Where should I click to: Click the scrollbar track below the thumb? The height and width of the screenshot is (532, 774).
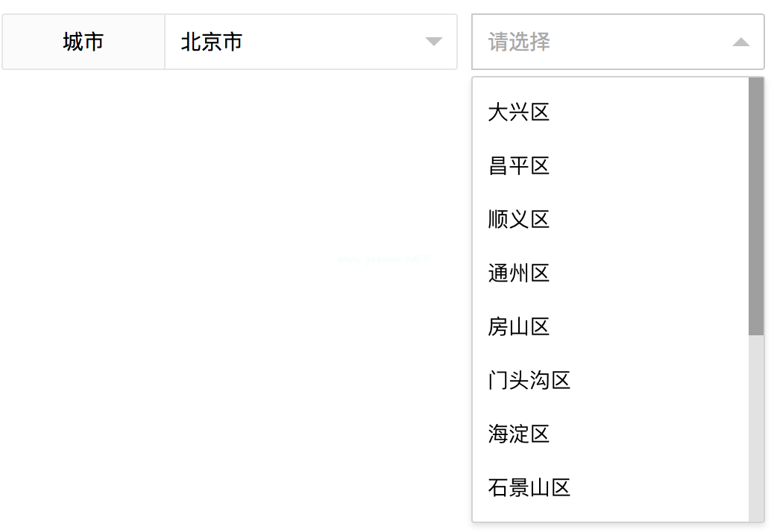(x=756, y=428)
